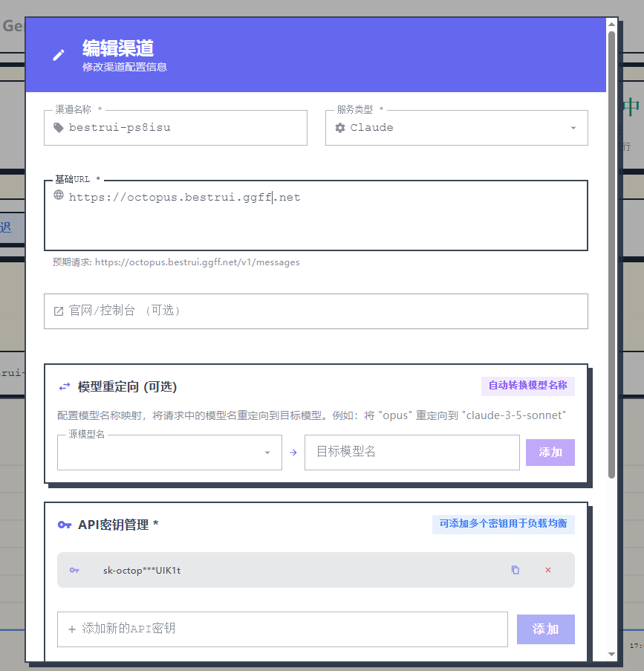Click the 模型重定向 (可选) heading
This screenshot has height=671, width=644.
[127, 387]
